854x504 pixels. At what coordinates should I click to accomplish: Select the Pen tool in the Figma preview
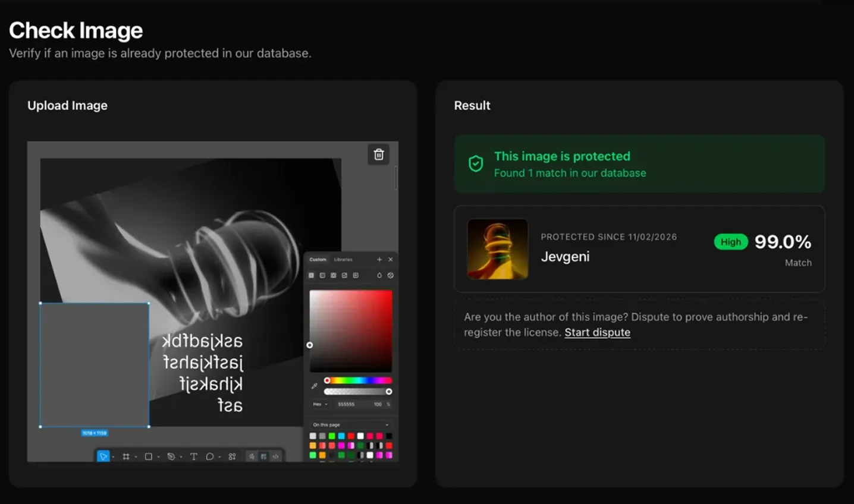click(171, 456)
